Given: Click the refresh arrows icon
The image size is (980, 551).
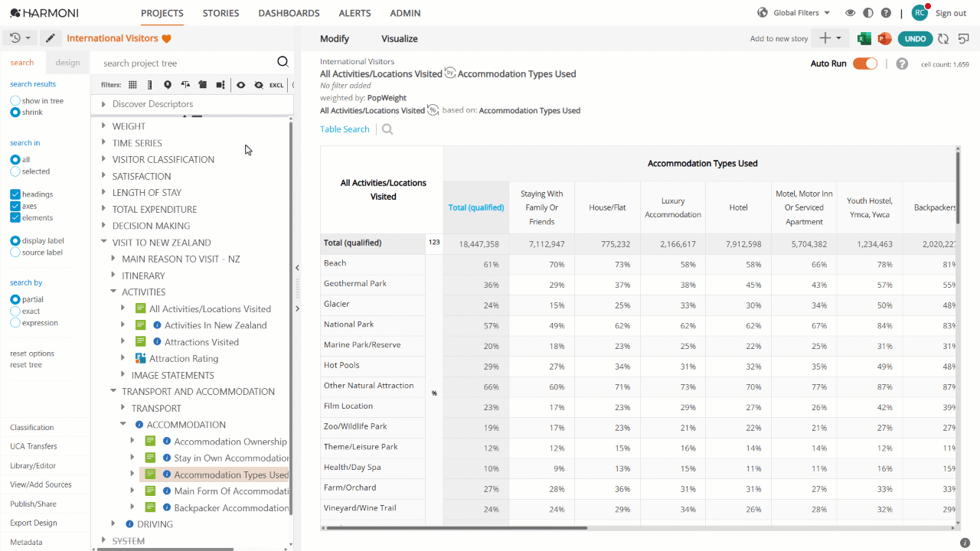Looking at the screenshot, I should pyautogui.click(x=943, y=38).
